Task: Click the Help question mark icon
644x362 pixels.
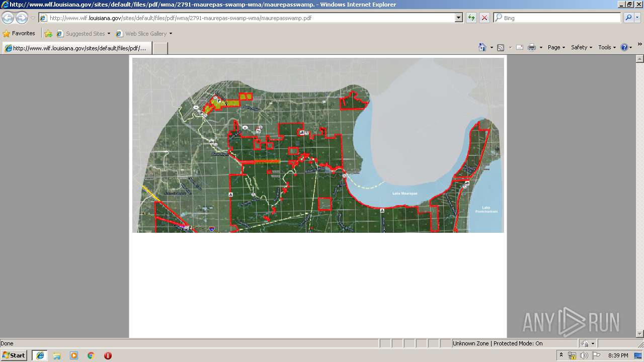Action: coord(624,47)
